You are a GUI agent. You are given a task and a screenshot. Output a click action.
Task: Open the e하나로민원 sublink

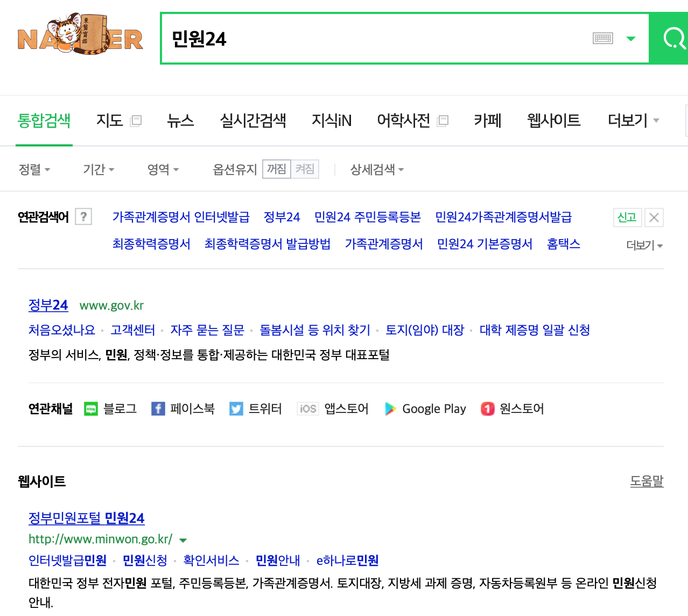(347, 561)
